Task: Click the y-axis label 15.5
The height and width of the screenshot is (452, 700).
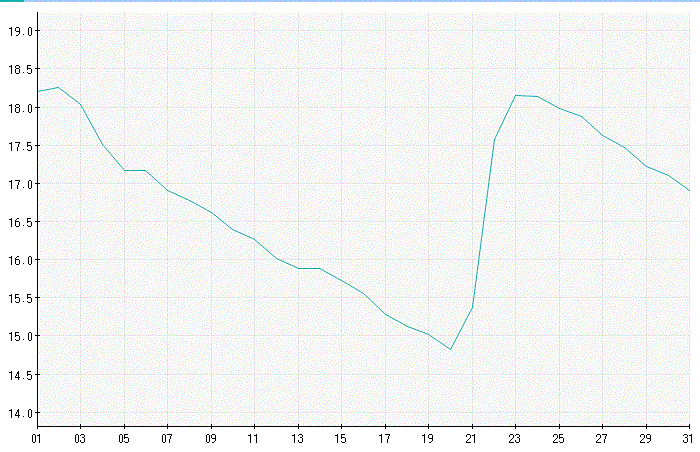Action: click(21, 298)
